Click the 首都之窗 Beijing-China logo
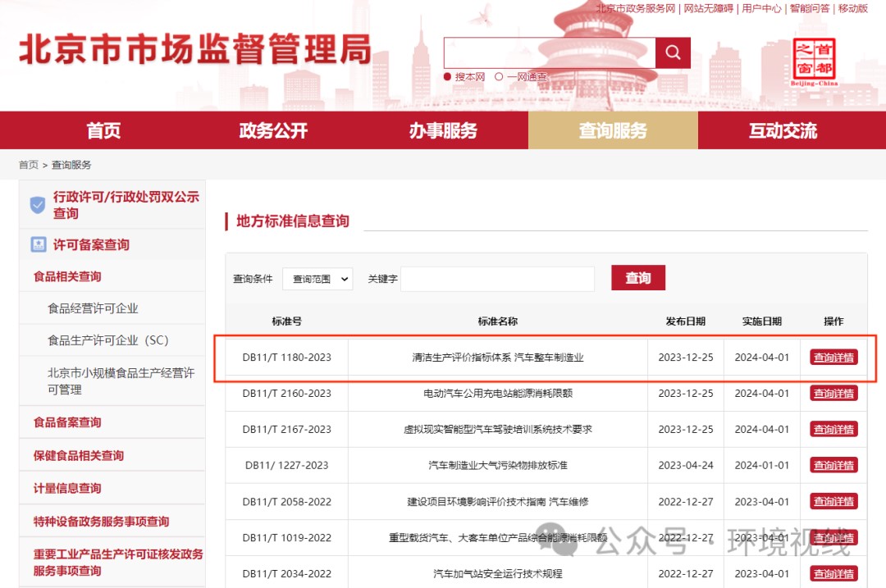 pyautogui.click(x=815, y=62)
